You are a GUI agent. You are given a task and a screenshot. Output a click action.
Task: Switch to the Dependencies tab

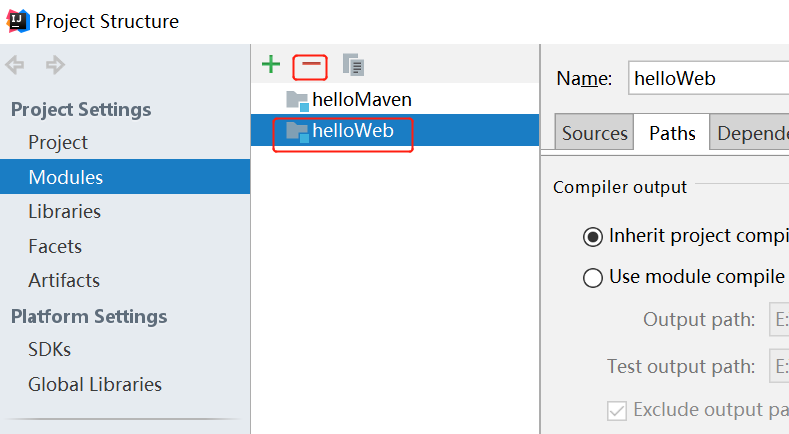[752, 133]
